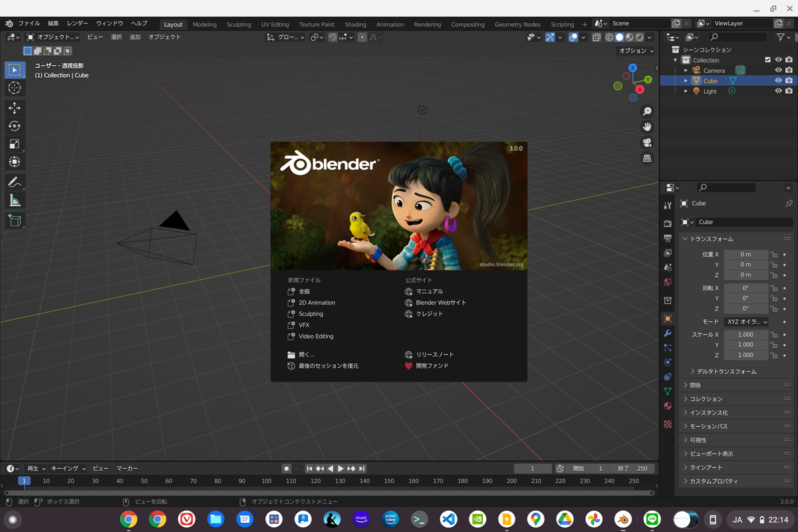Switch perspective/orthographic grid icon
This screenshot has height=532, width=798.
(647, 158)
